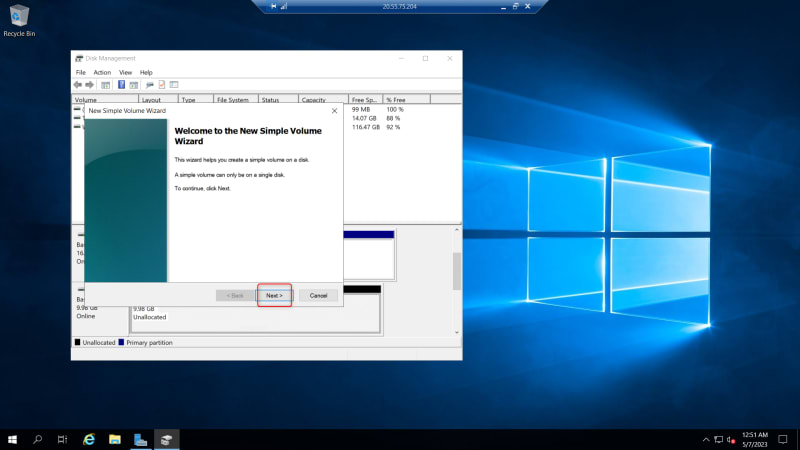
Task: Open Task View from the taskbar
Action: click(62, 439)
